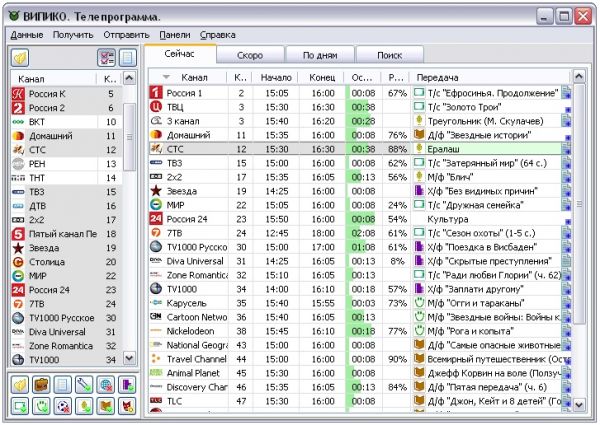600x425 pixels.
Task: Toggle the globe filter with red cross
Action: coord(106,385)
